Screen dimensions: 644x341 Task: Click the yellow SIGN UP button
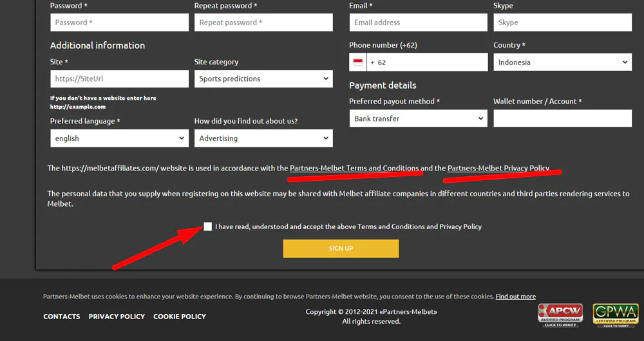coord(341,248)
